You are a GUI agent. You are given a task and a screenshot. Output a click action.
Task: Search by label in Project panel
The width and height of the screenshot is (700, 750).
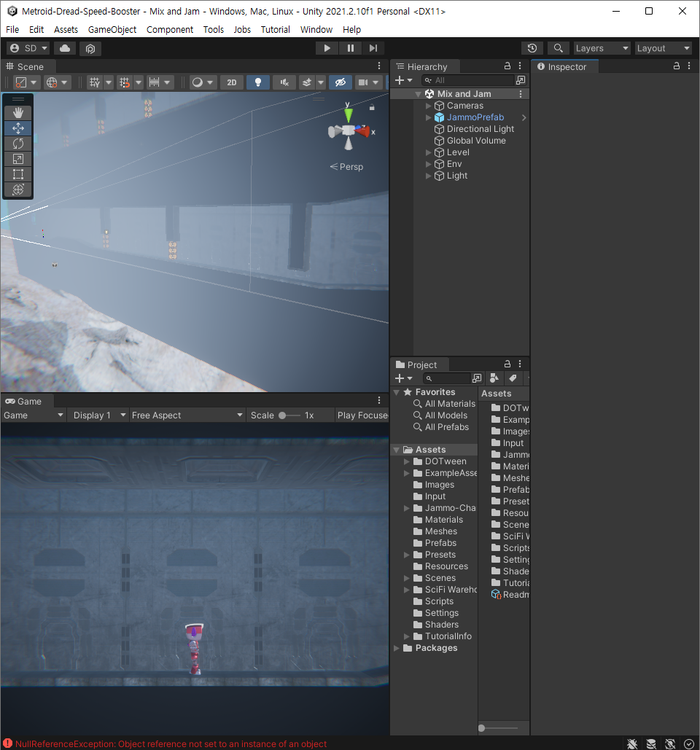[513, 378]
